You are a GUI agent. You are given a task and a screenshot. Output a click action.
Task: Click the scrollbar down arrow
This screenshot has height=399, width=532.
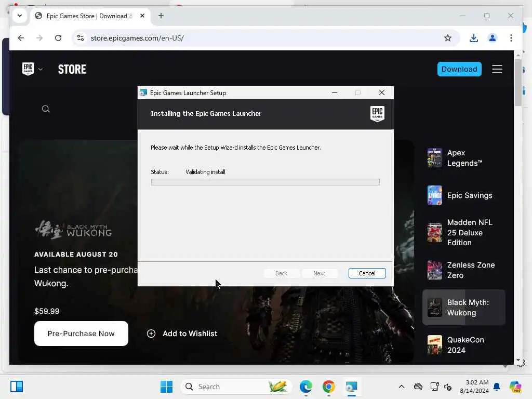pyautogui.click(x=518, y=361)
